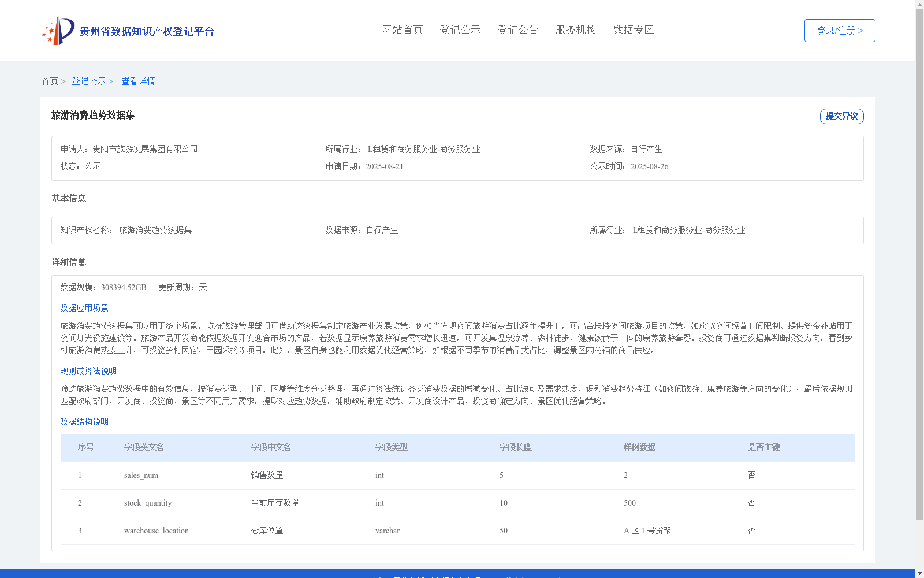Select the page heading 旅游消费趋势数据集
Screen dimensions: 924x578
pos(93,116)
